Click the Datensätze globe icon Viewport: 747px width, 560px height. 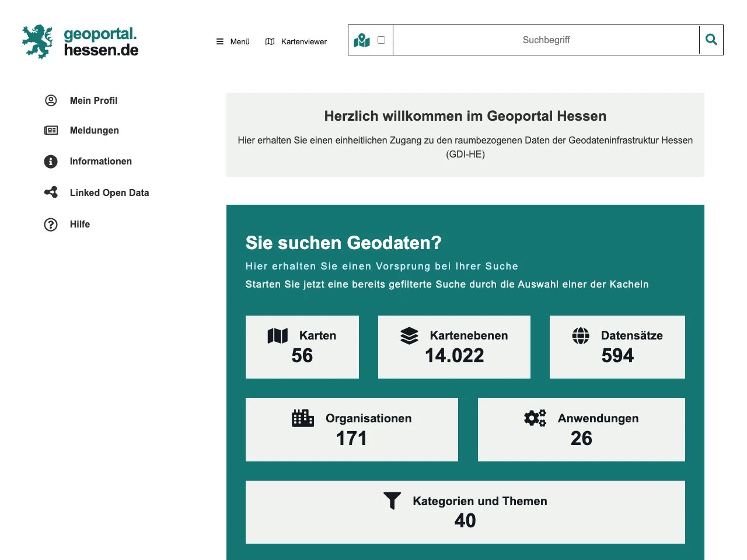click(581, 335)
